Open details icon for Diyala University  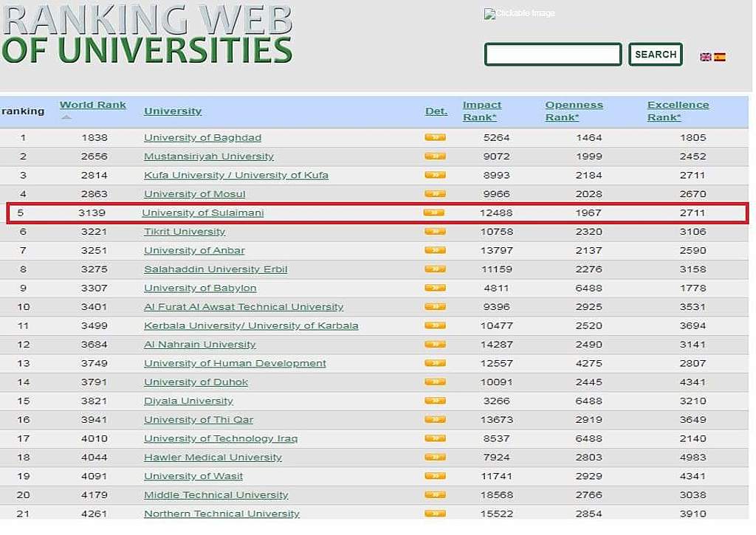pos(435,401)
